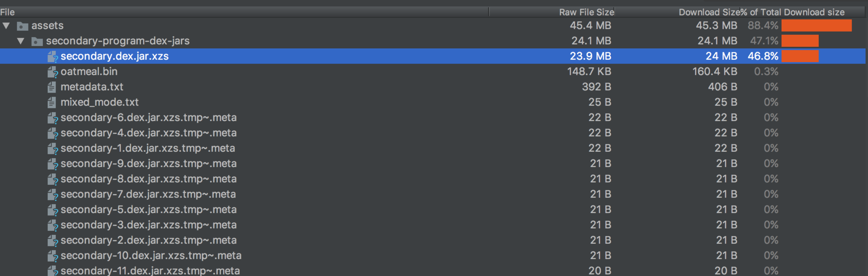Click the mixed_mode.txt text file icon
This screenshot has height=276, width=868.
(x=52, y=103)
